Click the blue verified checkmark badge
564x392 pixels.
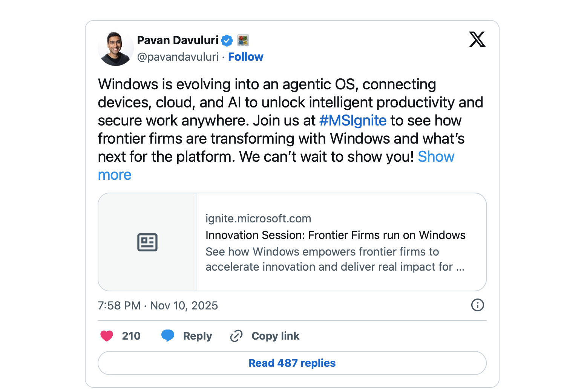227,40
